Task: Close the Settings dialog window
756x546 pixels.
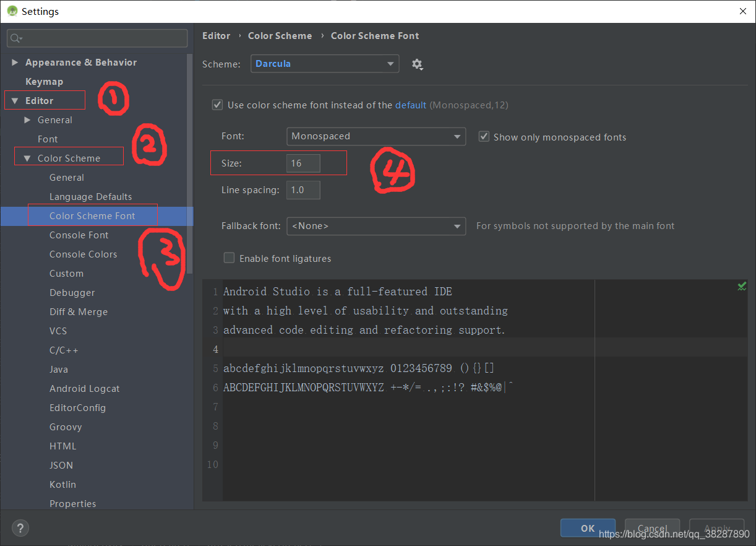Action: coord(742,11)
